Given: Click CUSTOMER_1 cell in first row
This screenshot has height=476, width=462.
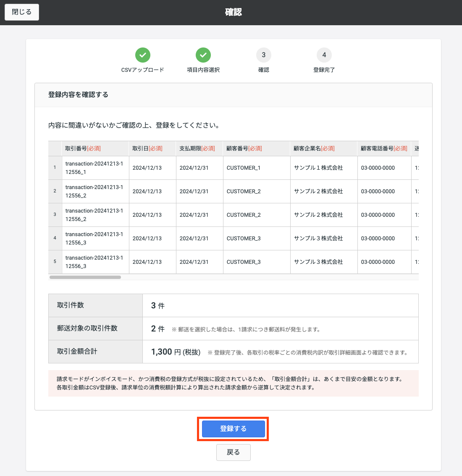Looking at the screenshot, I should pos(244,168).
